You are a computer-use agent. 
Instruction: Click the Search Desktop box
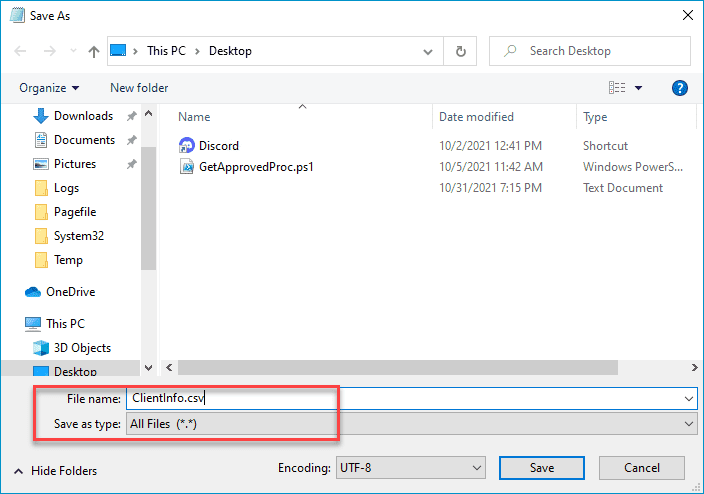[590, 51]
